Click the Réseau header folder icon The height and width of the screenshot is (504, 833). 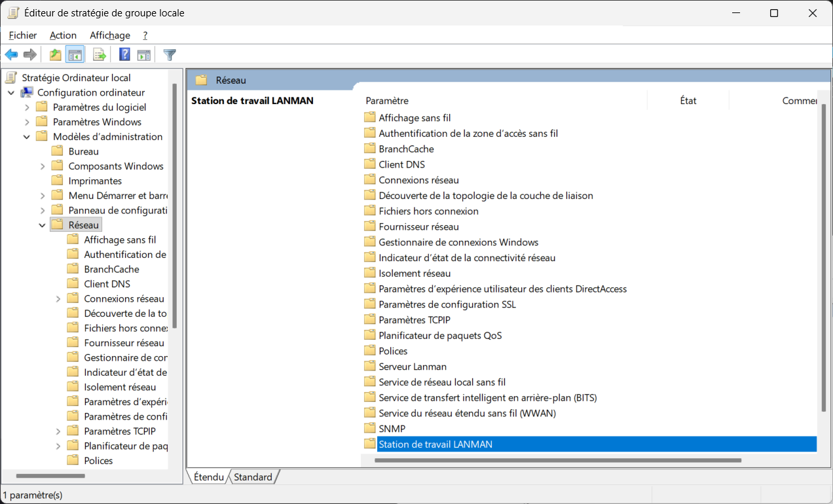click(201, 80)
